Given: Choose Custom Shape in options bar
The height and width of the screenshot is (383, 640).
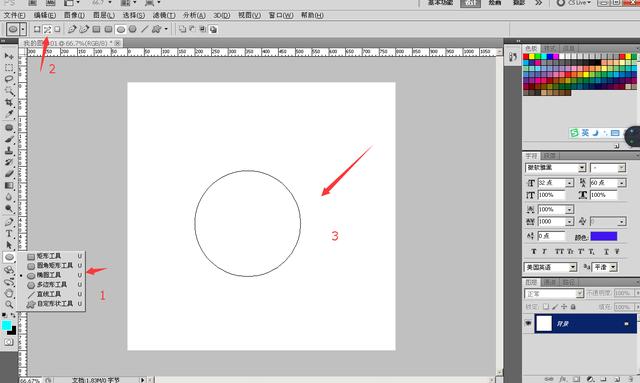Looking at the screenshot, I should point(156,29).
